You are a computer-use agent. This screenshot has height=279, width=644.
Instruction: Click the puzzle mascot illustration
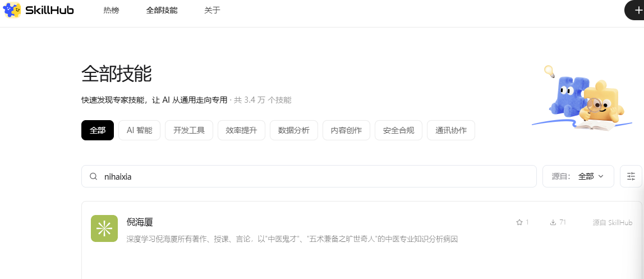tap(583, 99)
